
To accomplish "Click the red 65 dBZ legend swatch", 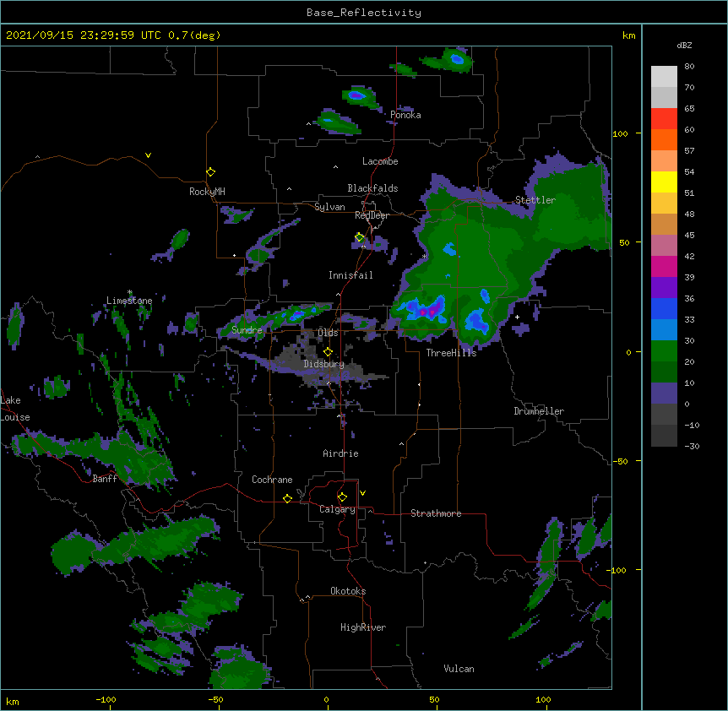I will click(x=664, y=119).
